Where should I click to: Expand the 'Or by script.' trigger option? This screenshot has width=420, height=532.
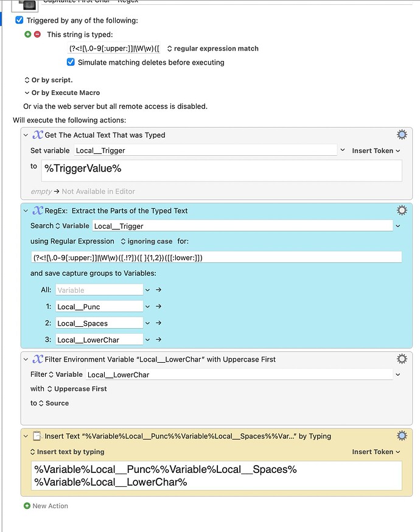tap(48, 80)
